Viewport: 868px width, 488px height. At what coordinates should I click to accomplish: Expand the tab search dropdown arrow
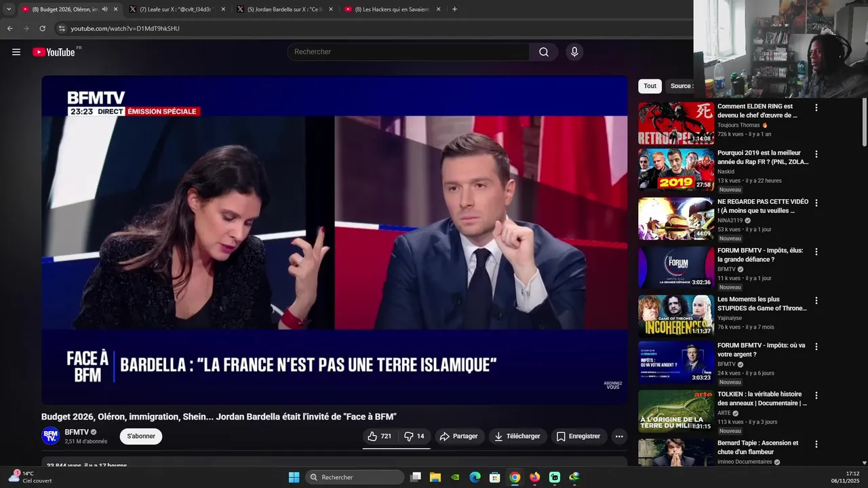(9, 9)
